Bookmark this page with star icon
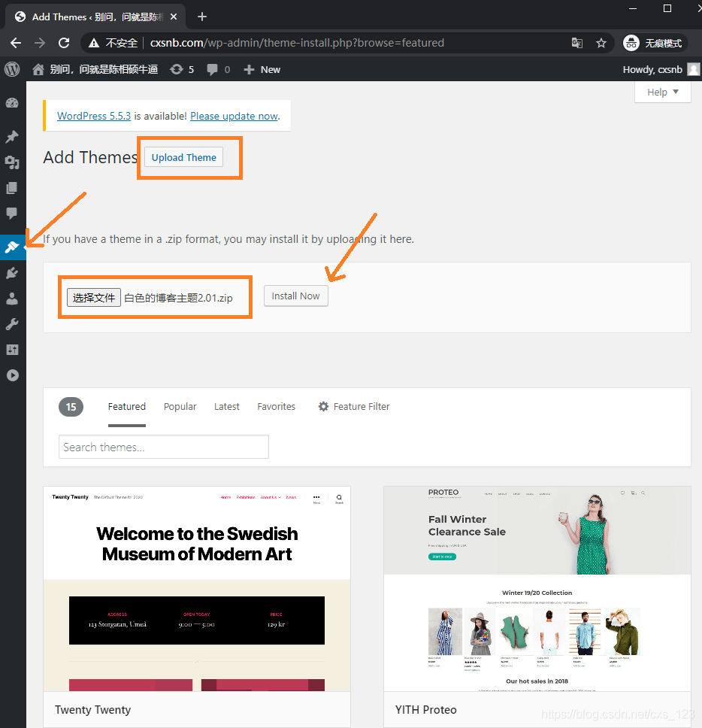This screenshot has height=728, width=702. [x=601, y=43]
